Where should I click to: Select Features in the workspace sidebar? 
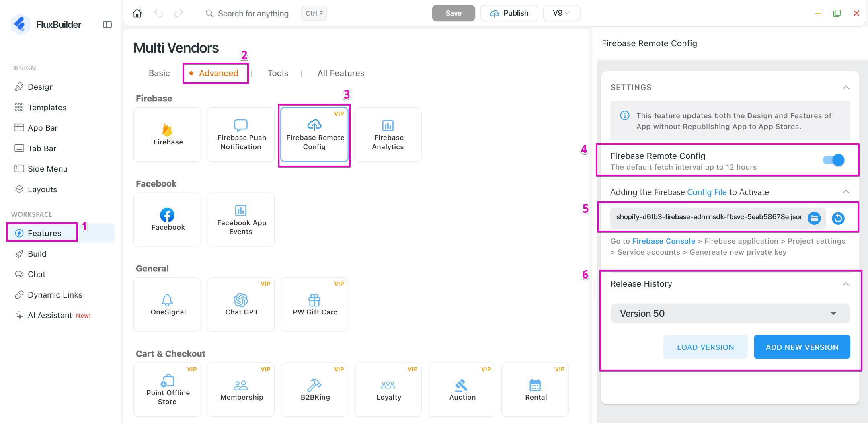[x=60, y=233]
